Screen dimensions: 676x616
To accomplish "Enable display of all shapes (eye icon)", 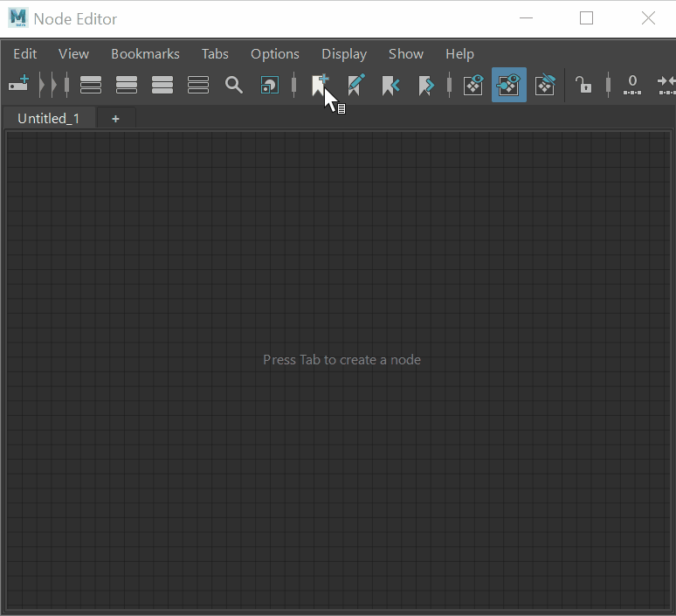I will [473, 85].
